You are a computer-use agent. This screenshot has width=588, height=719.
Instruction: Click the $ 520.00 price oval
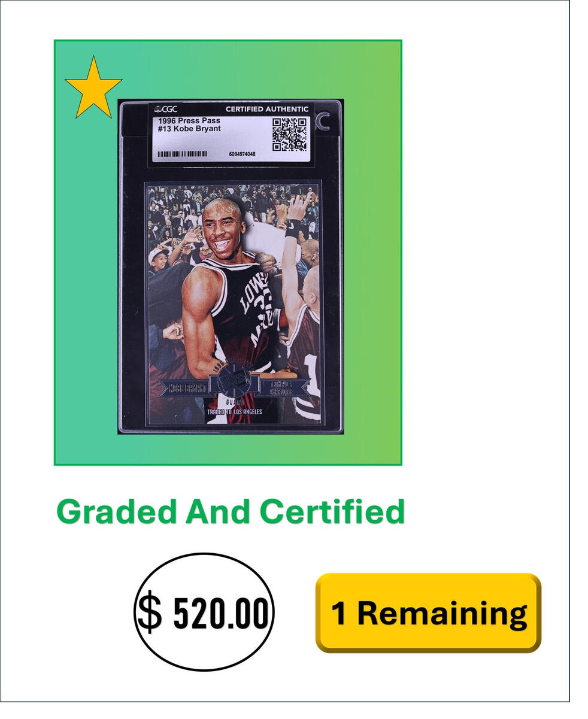pyautogui.click(x=204, y=612)
